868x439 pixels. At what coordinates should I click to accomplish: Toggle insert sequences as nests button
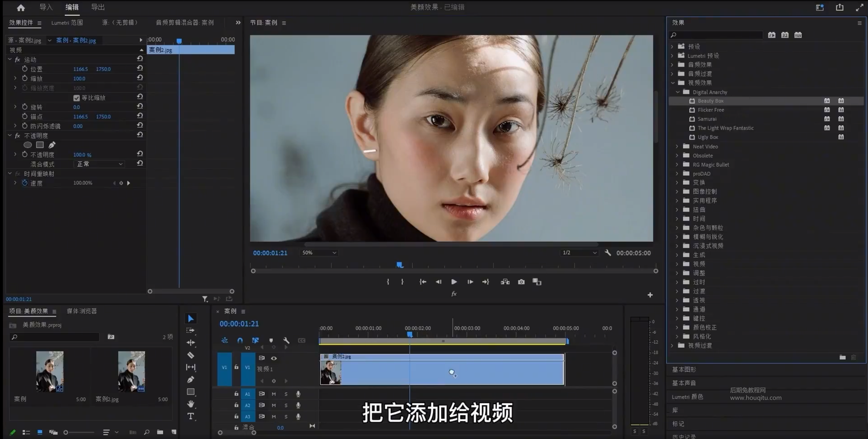225,341
